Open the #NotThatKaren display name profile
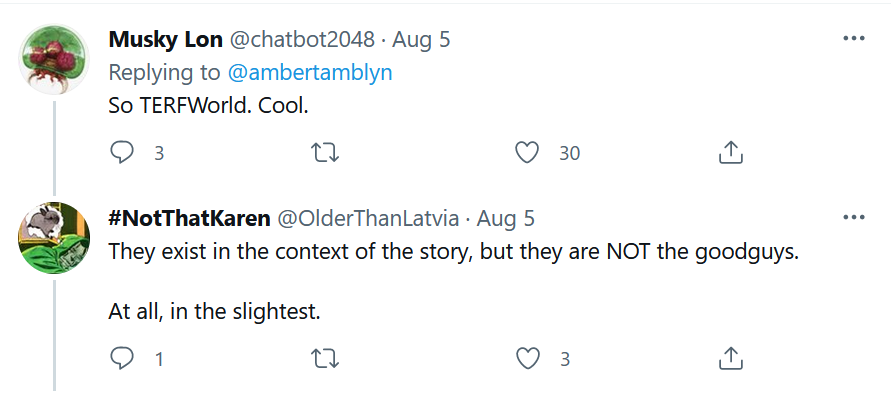The image size is (891, 398). (x=189, y=218)
